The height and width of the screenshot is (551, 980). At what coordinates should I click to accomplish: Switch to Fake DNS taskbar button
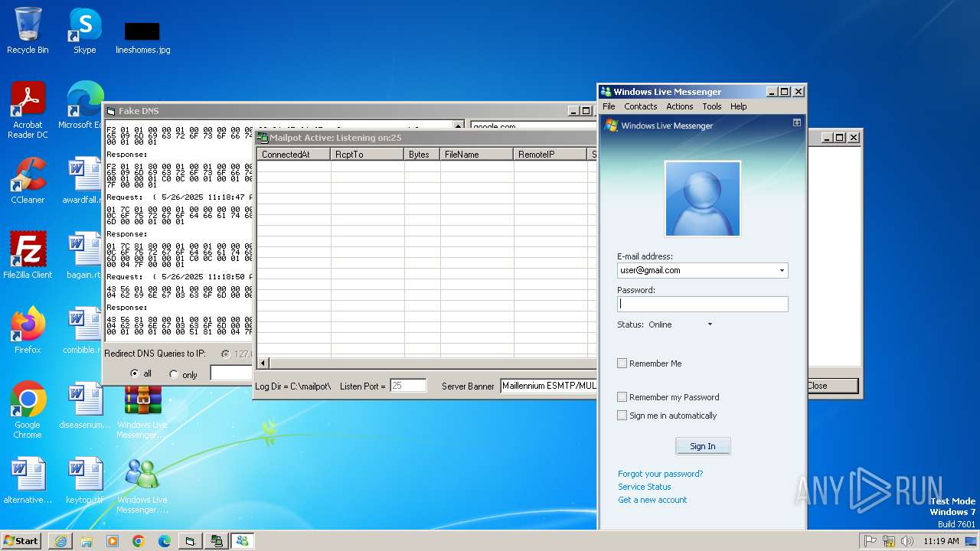pos(191,541)
